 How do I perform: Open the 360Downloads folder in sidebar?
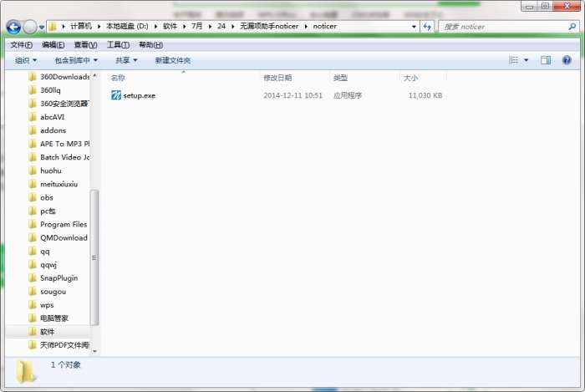pos(64,77)
